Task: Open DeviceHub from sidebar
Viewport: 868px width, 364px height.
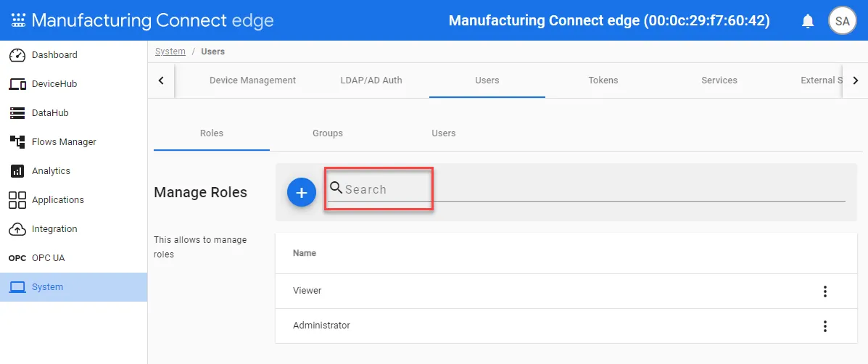Action: pos(74,84)
